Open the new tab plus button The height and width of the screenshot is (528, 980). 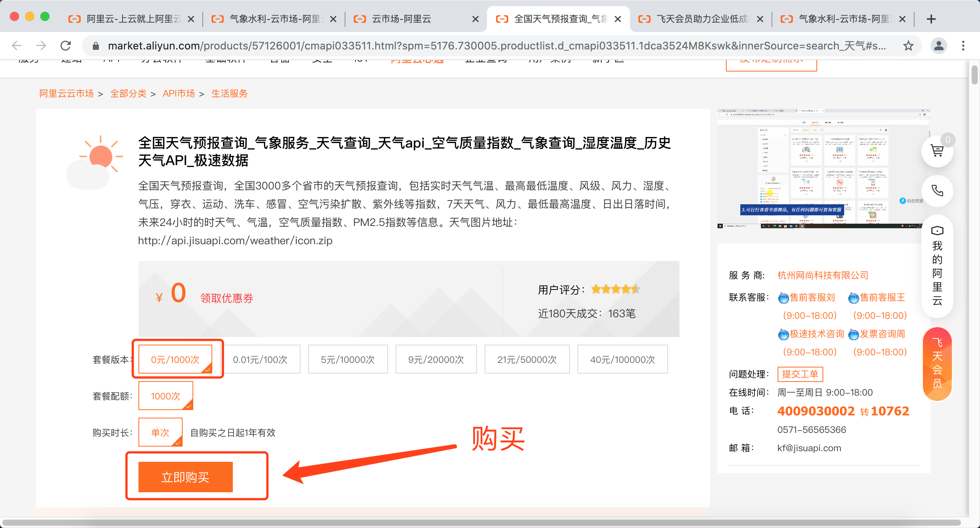931,19
